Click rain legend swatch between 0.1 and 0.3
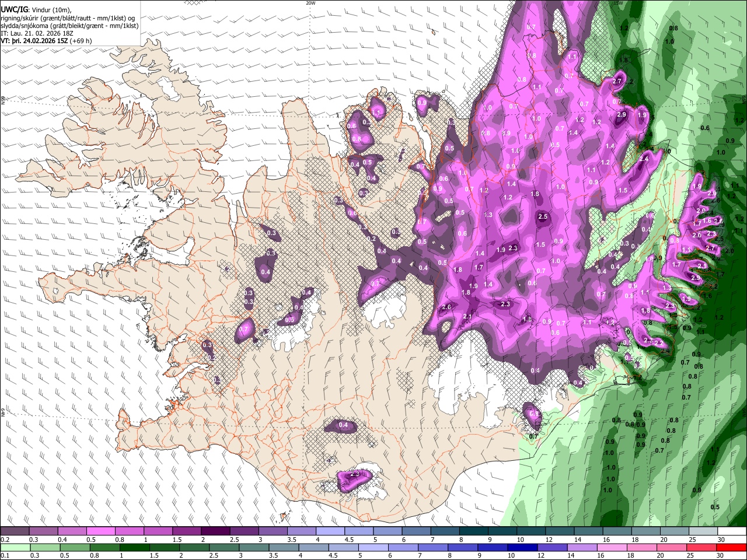 click(x=15, y=548)
